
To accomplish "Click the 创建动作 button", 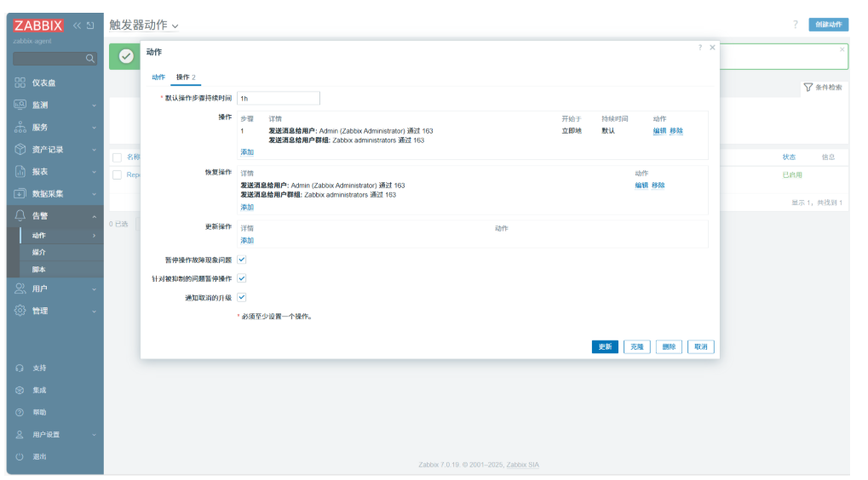I will [x=828, y=25].
